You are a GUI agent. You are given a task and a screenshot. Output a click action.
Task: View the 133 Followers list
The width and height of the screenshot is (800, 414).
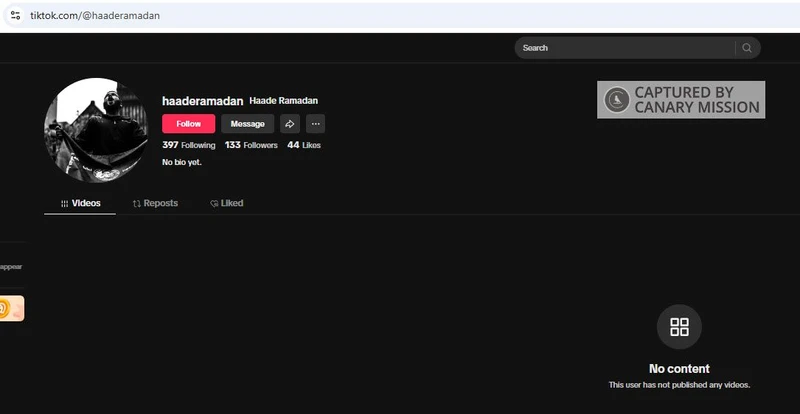coord(251,145)
